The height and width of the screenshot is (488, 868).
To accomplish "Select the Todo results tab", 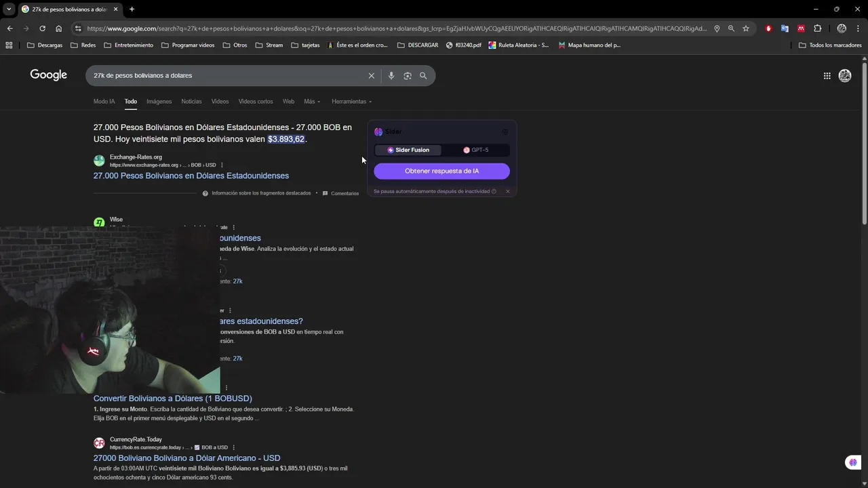I will click(131, 102).
